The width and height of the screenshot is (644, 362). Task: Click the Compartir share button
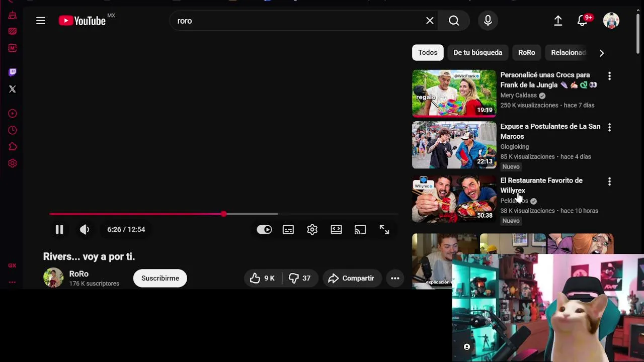[x=351, y=278]
